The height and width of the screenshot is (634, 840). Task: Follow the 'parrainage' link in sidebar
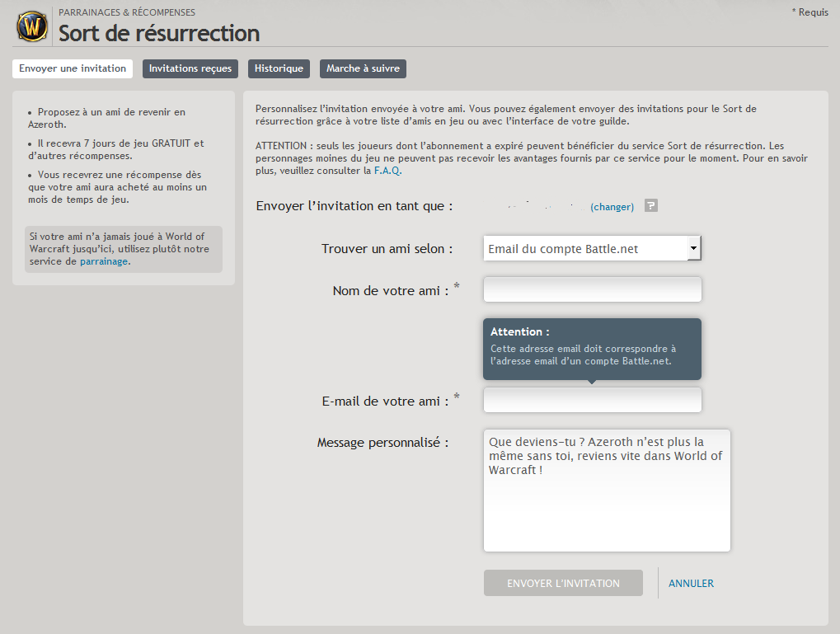(104, 261)
